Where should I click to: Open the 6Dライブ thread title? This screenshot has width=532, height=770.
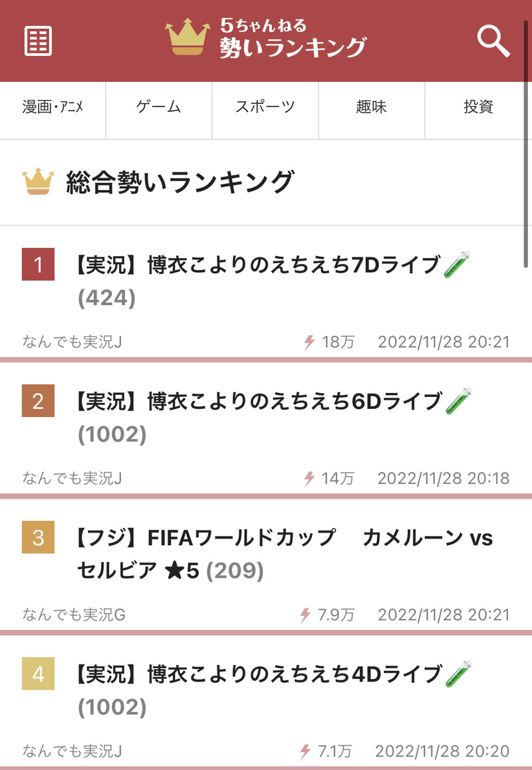(x=273, y=418)
